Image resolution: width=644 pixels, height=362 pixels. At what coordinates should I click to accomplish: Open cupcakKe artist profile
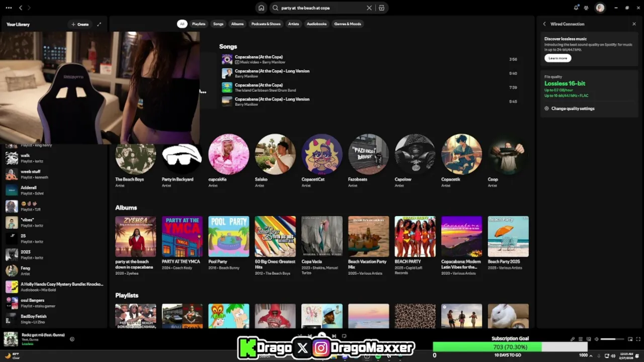[x=228, y=161]
